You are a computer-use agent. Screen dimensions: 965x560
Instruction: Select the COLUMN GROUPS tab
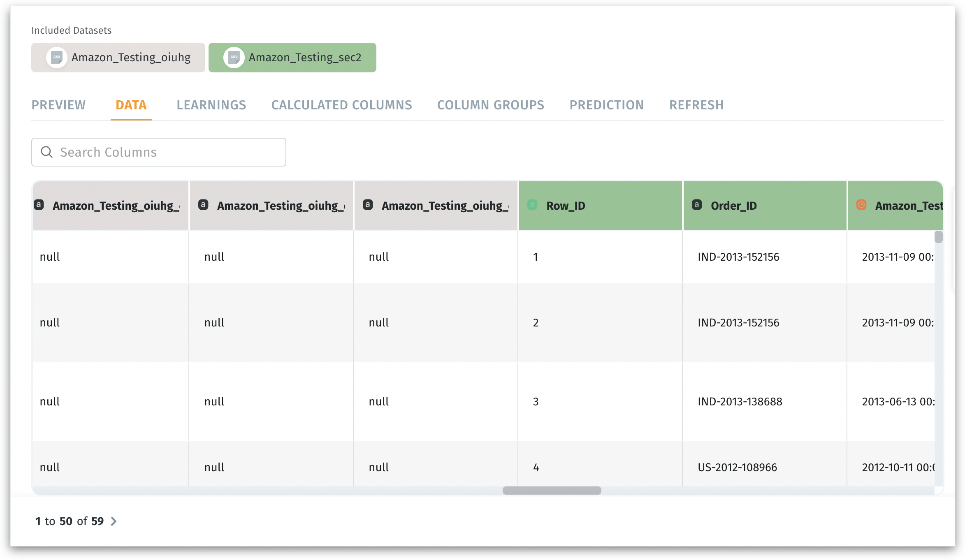(x=490, y=105)
